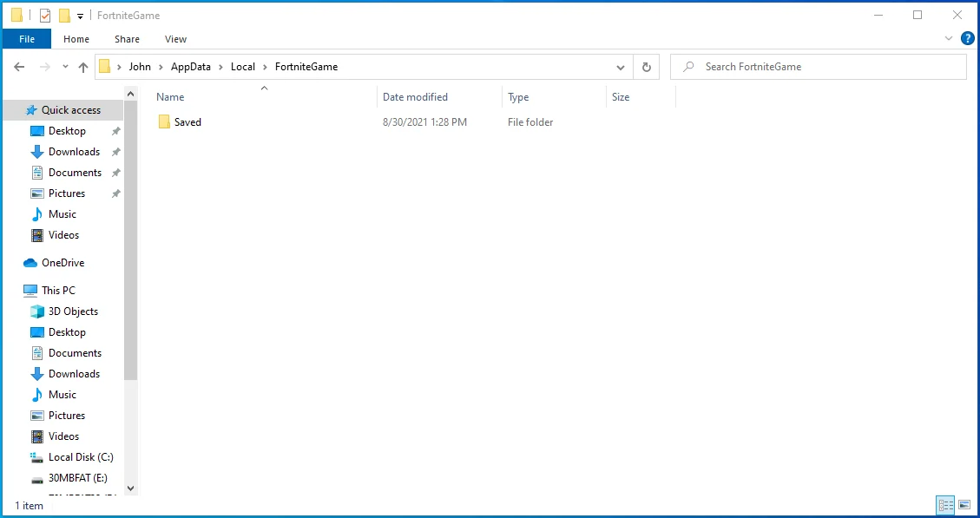This screenshot has width=980, height=518.
Task: Expand the ribbon with the chevron
Action: pos(949,39)
